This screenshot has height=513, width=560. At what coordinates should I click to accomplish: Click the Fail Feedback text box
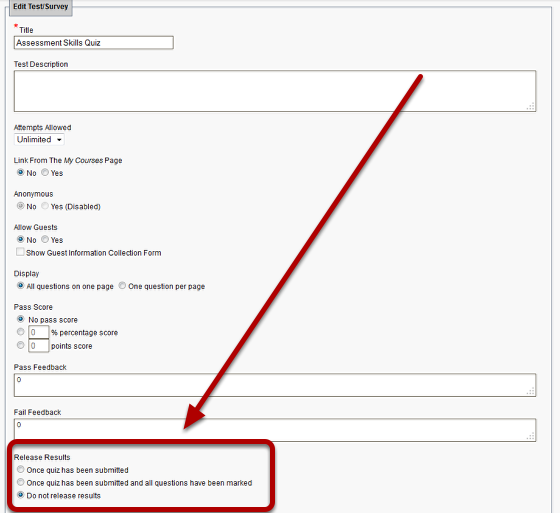click(x=275, y=430)
